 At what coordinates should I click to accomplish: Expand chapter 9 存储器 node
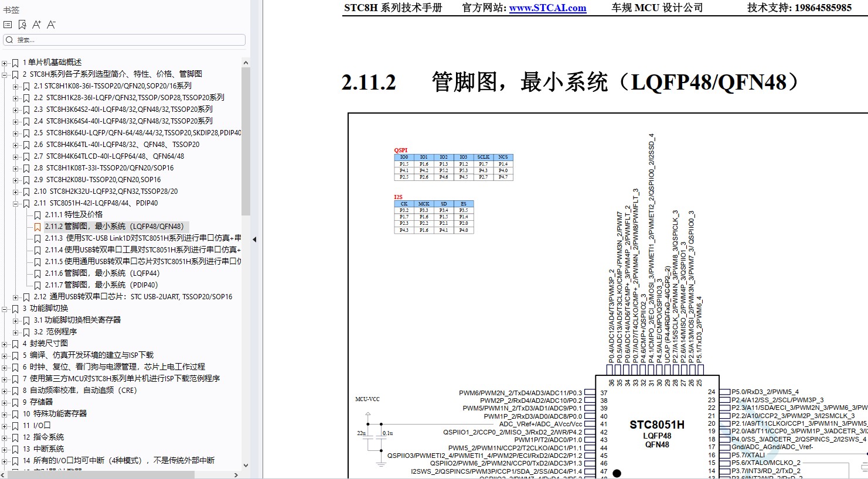click(5, 402)
